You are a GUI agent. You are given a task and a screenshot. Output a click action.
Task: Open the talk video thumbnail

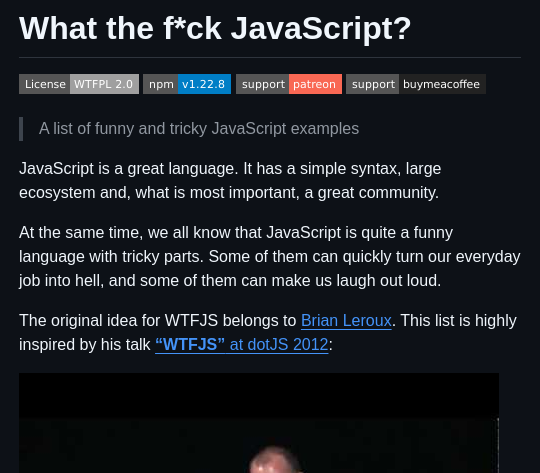click(259, 423)
